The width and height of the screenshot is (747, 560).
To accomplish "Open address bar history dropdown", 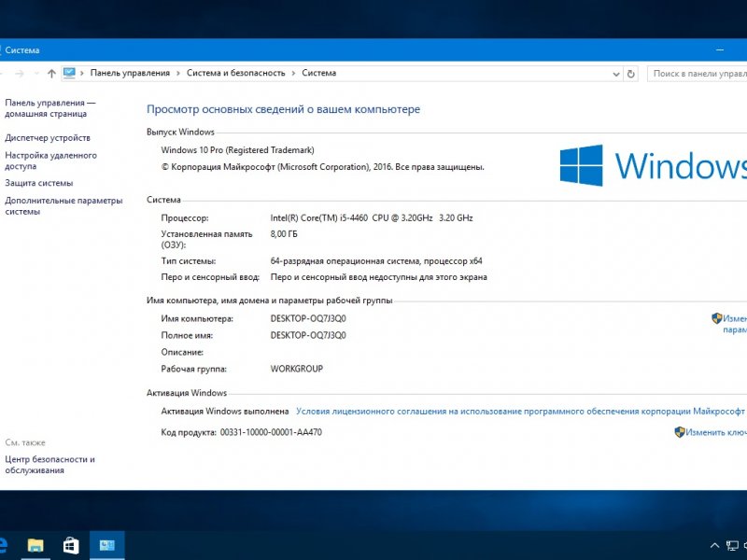I will click(x=616, y=74).
